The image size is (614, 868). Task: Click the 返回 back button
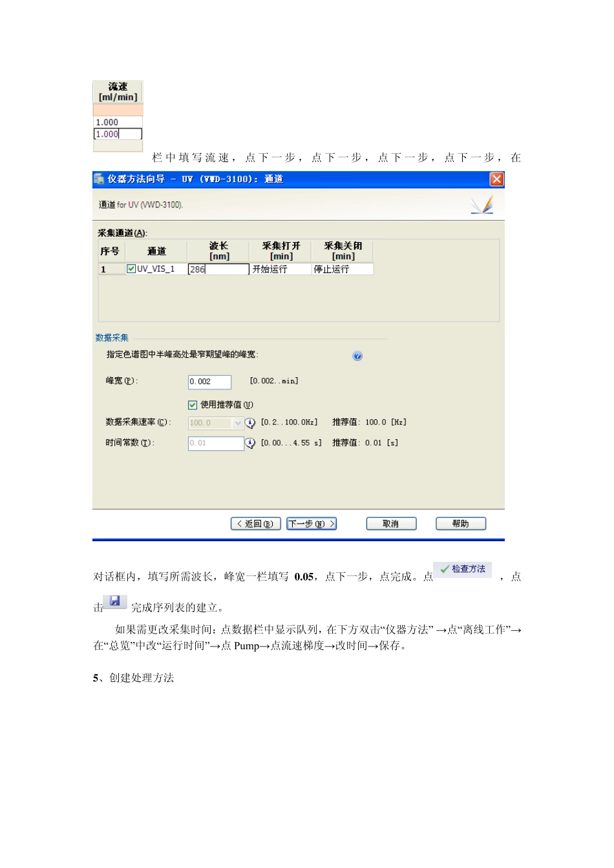tap(256, 524)
